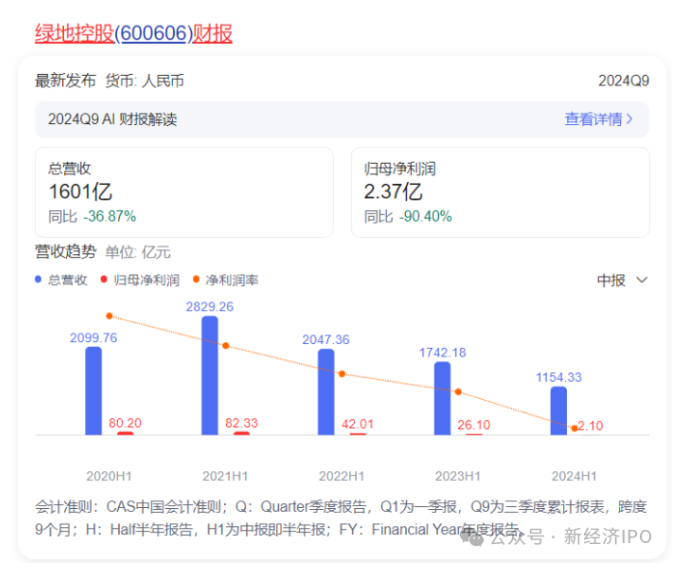Image resolution: width=680 pixels, height=569 pixels.
Task: Click the 2022H1 orange profit-rate point
Action: coord(342,374)
